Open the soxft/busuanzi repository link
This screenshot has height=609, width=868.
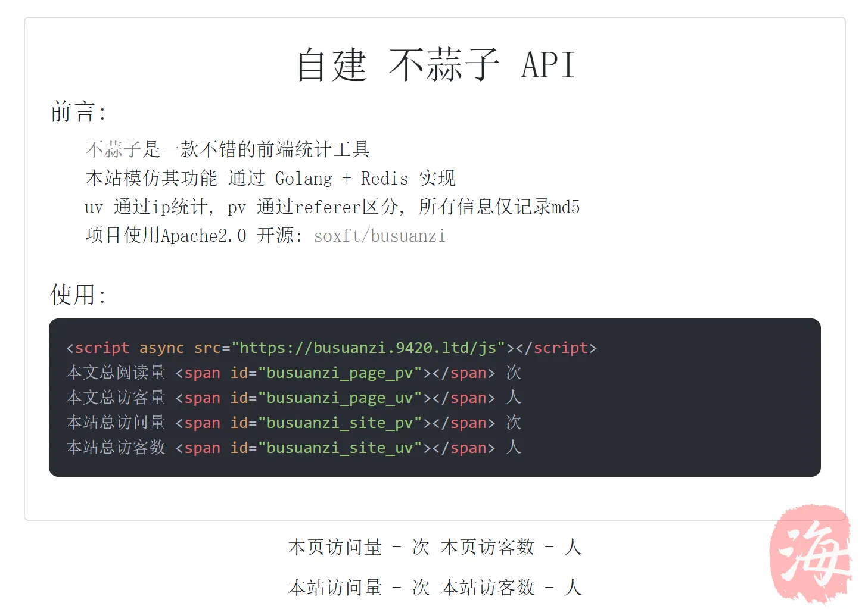coord(379,236)
